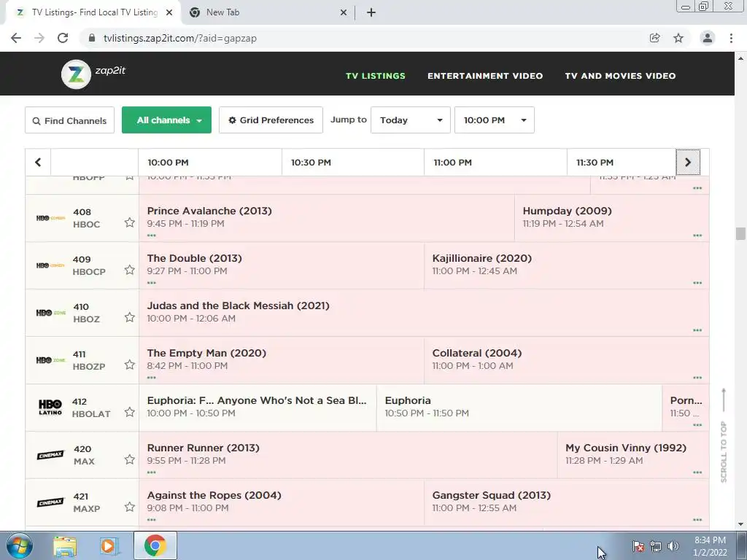This screenshot has width=747, height=560.
Task: Open Kajillionaire (2020) listing
Action: (481, 258)
